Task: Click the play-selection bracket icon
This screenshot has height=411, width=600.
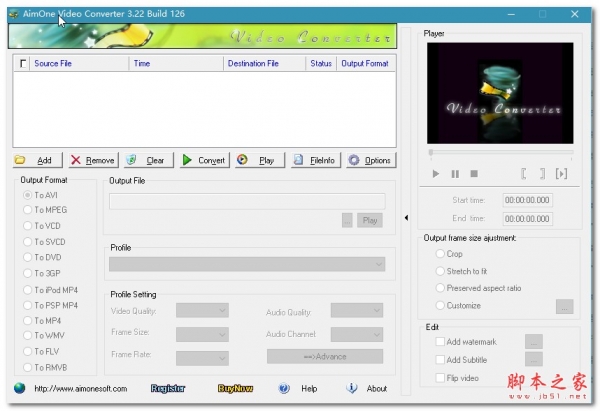Action: (561, 174)
